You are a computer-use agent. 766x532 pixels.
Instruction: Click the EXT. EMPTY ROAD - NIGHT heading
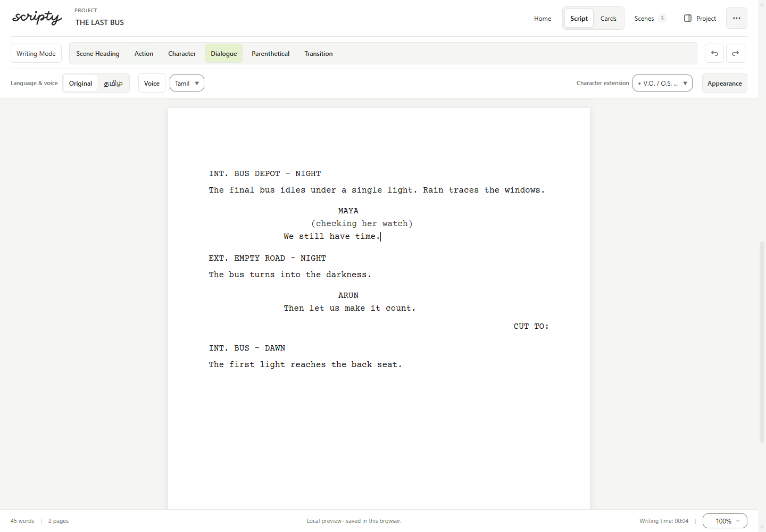(267, 258)
